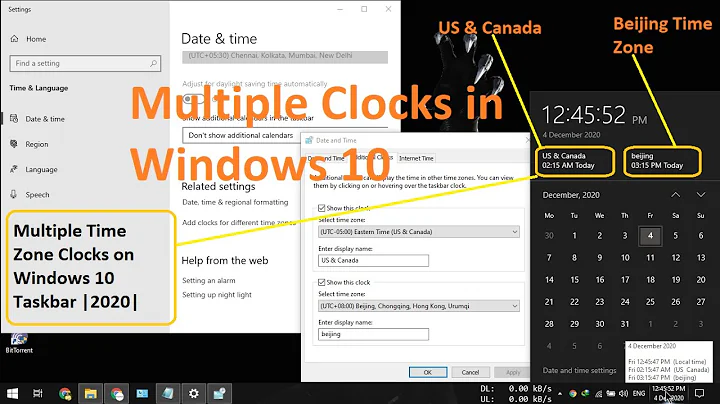Open the Setting an alarm help link
720x404 pixels.
click(208, 281)
